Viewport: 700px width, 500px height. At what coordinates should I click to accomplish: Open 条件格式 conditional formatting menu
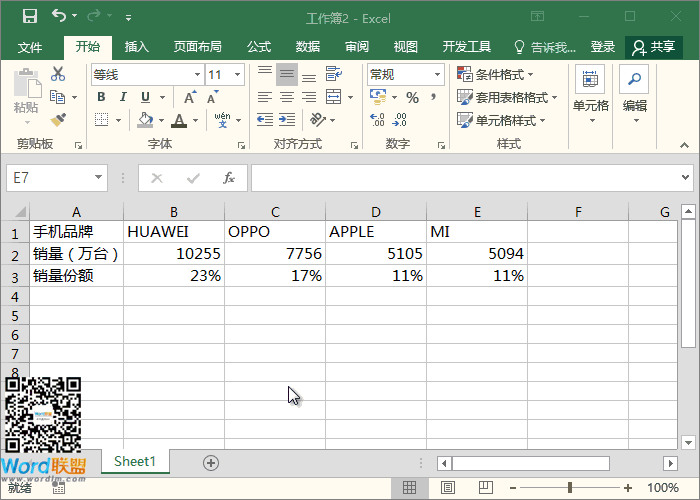496,74
